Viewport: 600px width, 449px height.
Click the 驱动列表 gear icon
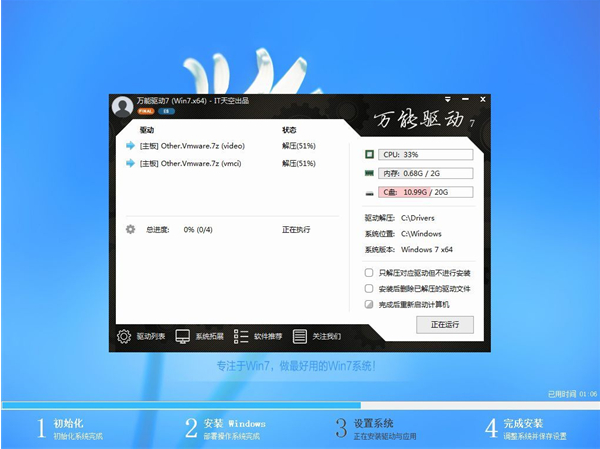pyautogui.click(x=124, y=336)
